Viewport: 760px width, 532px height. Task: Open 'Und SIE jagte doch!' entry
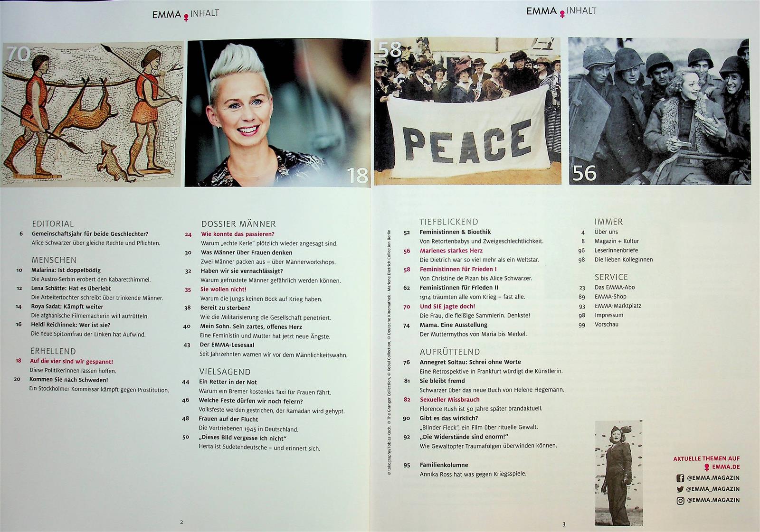click(x=447, y=306)
